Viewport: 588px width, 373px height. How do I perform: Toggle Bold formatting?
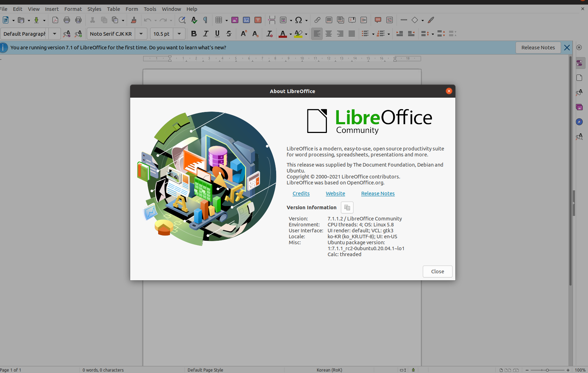pyautogui.click(x=194, y=34)
